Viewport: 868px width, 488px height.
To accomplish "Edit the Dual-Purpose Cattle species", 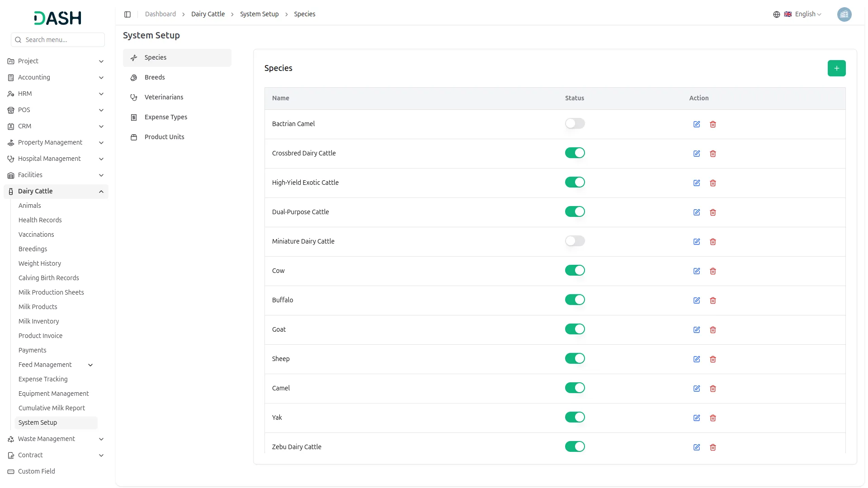I will [697, 212].
